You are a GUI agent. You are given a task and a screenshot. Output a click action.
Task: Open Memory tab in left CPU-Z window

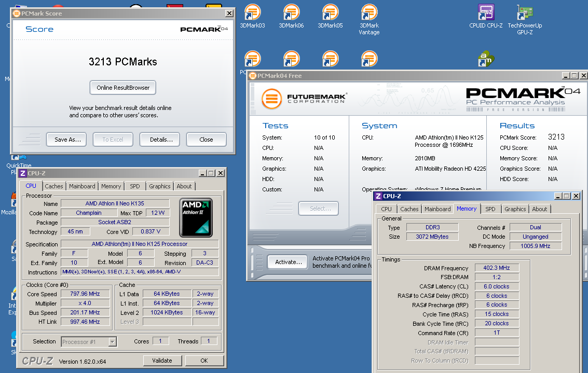click(x=111, y=186)
